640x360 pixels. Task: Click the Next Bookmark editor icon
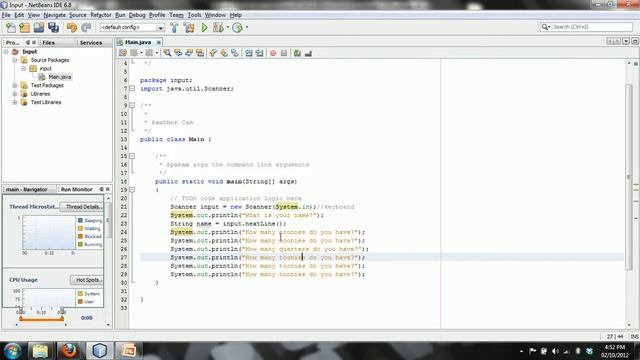224,53
